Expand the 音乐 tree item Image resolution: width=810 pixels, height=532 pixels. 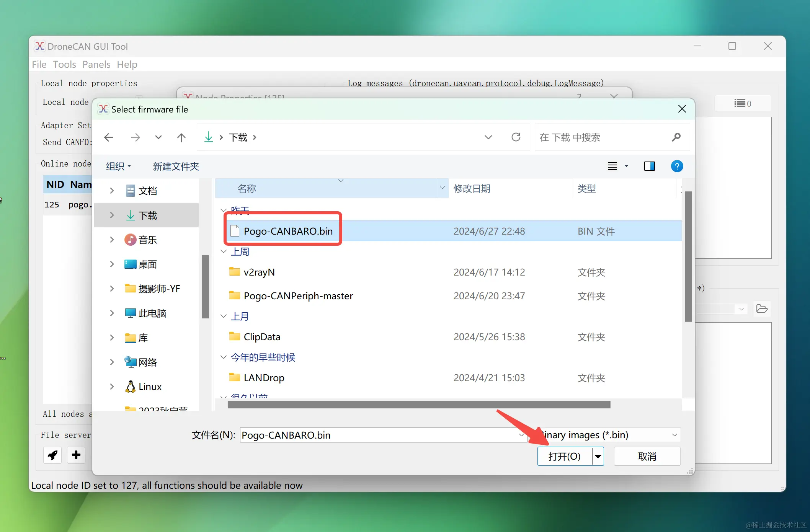point(112,240)
